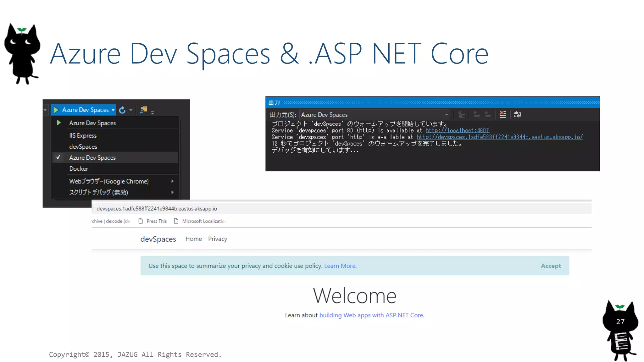This screenshot has width=644, height=362.
Task: Click the Welcome heading text
Action: [355, 296]
